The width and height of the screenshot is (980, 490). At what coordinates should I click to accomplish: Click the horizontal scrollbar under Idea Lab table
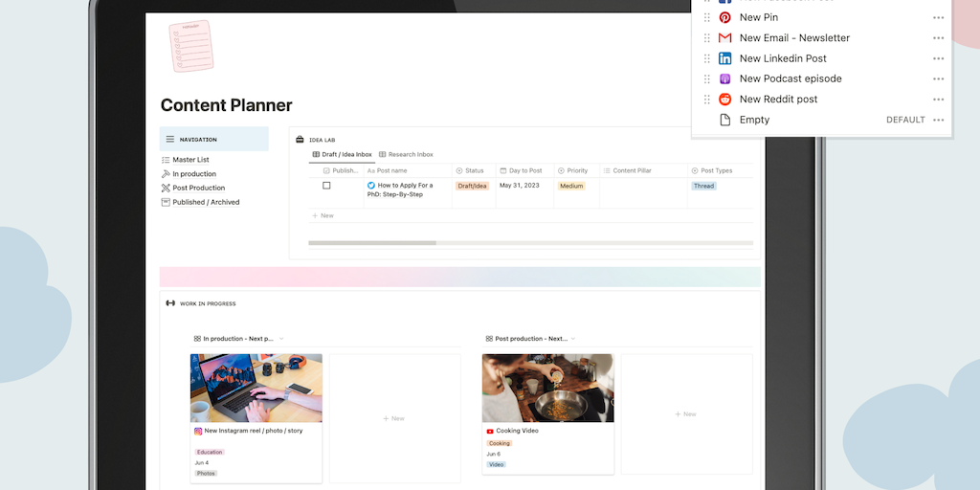coord(372,243)
